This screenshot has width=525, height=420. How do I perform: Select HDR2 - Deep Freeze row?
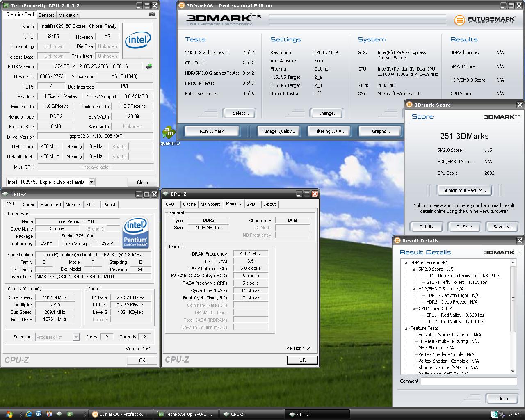pos(452,302)
